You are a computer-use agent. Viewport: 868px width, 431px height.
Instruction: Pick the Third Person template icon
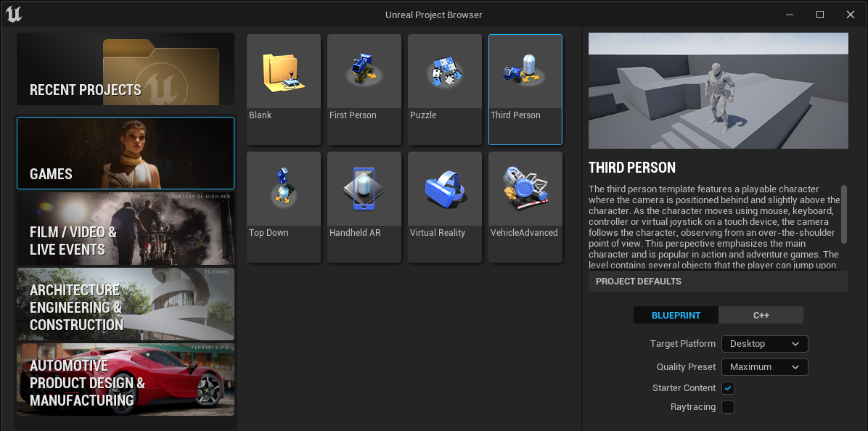[x=525, y=71]
